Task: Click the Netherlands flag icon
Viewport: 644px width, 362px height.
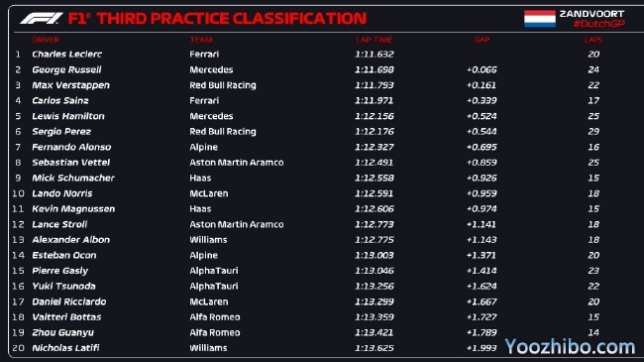Action: point(540,19)
